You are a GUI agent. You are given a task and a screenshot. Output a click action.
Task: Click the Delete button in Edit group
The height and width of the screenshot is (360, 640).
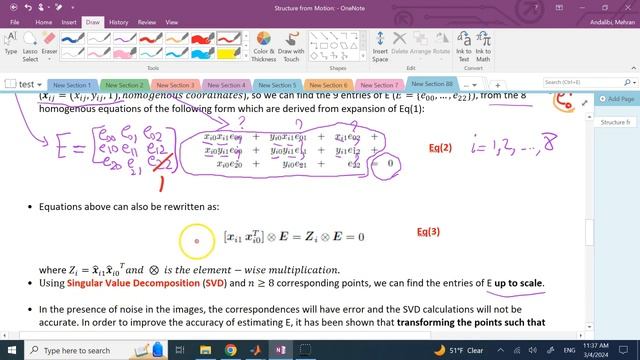tap(400, 43)
